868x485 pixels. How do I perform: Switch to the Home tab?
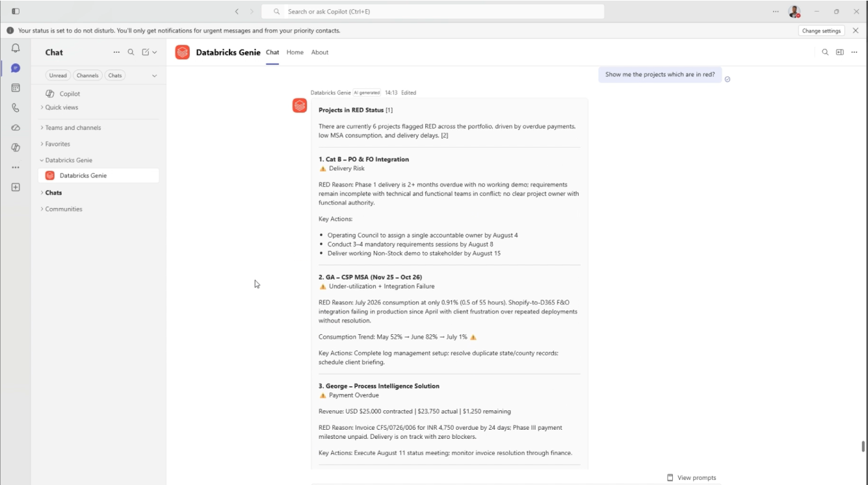(295, 52)
